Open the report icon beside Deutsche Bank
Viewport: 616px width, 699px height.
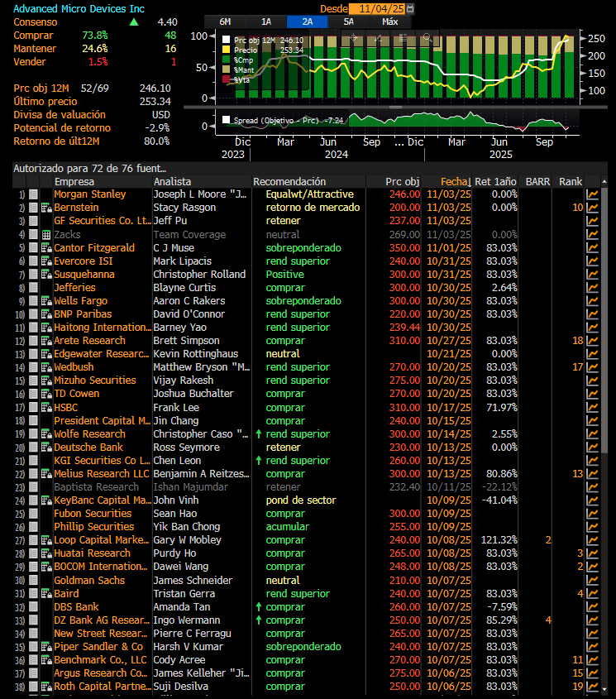click(x=46, y=448)
